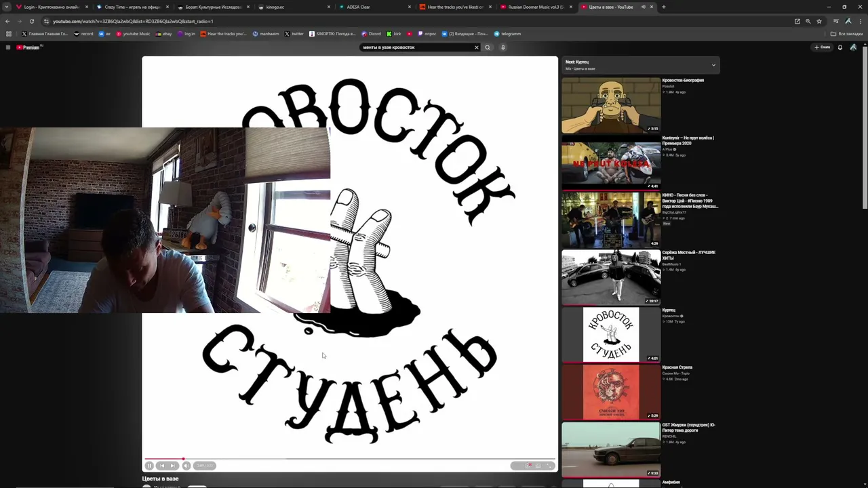Open the zoom magnifier in address bar

pos(808,21)
